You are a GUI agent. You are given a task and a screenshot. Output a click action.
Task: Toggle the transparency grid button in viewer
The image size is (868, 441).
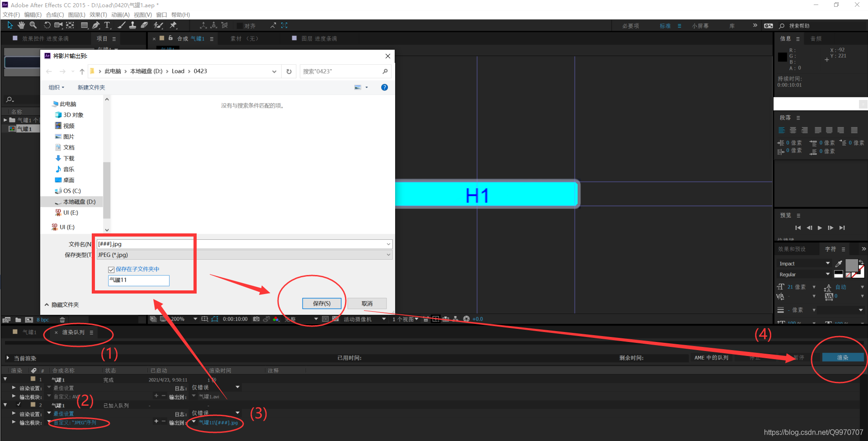click(x=335, y=319)
